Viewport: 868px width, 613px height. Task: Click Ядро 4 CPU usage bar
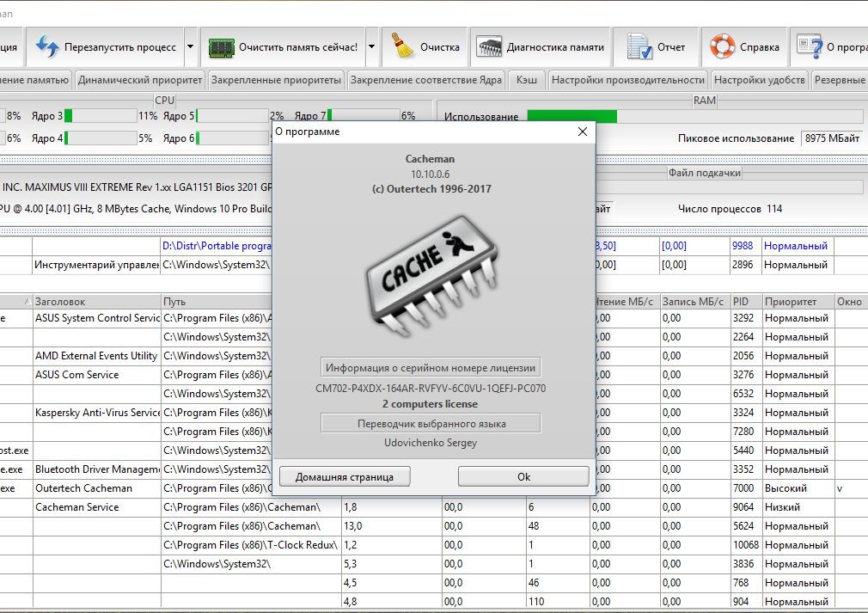pos(101,138)
